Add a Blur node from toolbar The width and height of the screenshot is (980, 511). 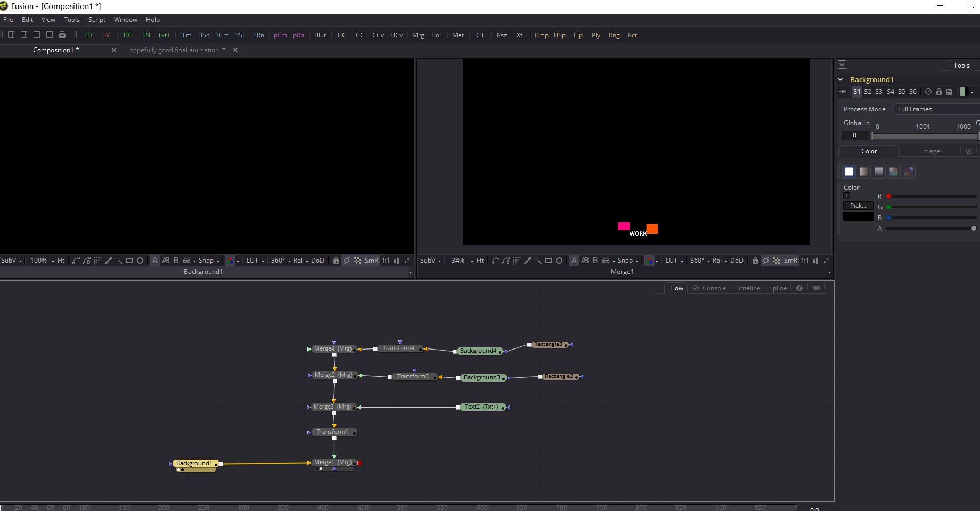(320, 35)
